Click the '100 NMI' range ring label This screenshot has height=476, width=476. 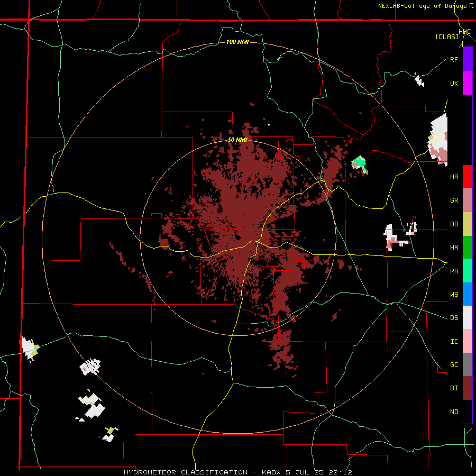[x=237, y=42]
